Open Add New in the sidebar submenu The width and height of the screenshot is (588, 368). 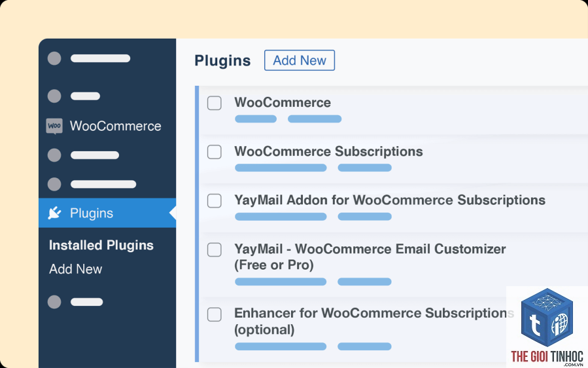(x=75, y=269)
